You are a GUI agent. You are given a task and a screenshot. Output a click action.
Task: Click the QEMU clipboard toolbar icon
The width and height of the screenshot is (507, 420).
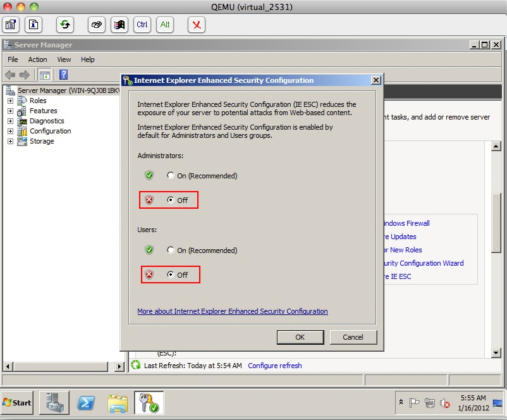11,25
